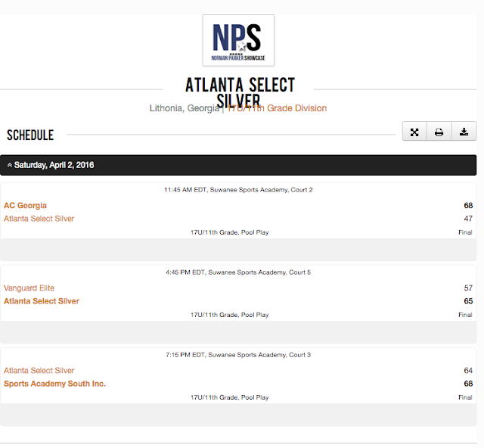Click Pool Play label under the 7:15 PM game
This screenshot has width=484, height=448.
click(x=253, y=397)
